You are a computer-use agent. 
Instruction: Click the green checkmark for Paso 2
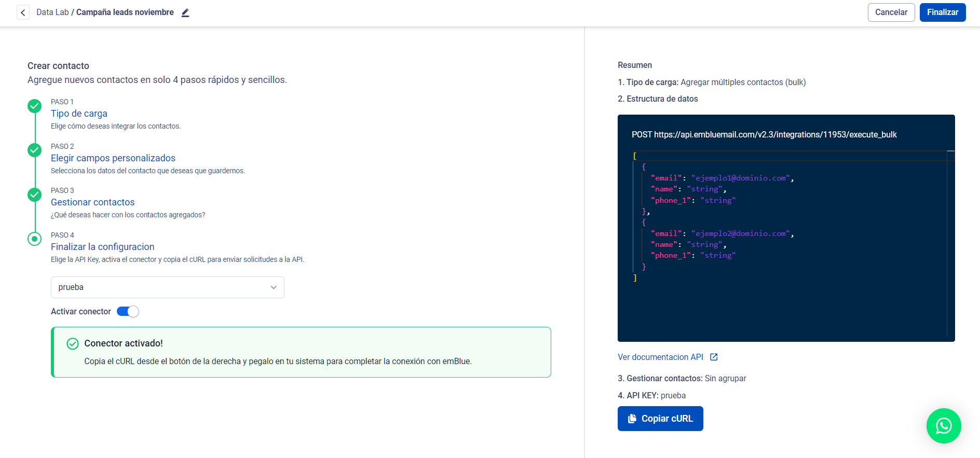tap(34, 150)
